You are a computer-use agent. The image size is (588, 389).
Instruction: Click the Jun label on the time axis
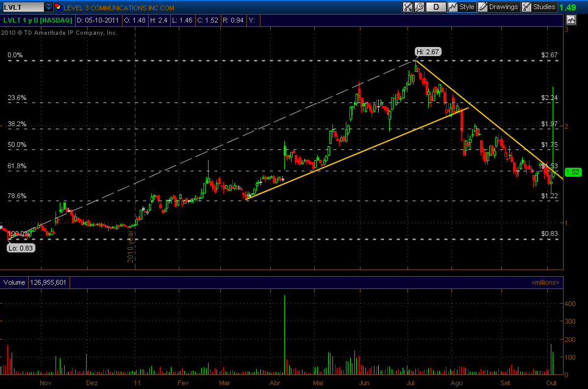point(364,383)
